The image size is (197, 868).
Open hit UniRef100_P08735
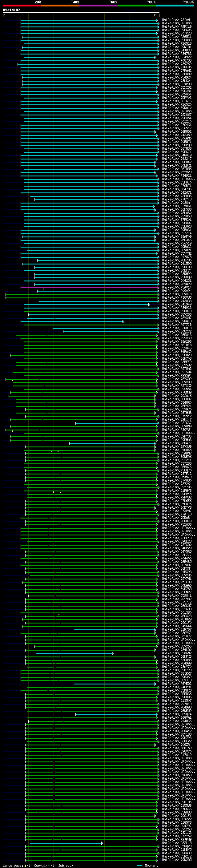[177, 61]
